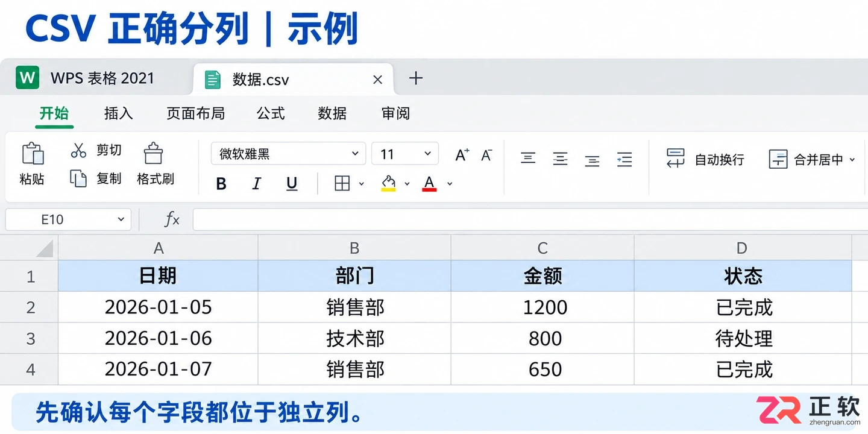Open the 审阅 ribbon tab
Image resolution: width=868 pixels, height=434 pixels.
click(395, 113)
